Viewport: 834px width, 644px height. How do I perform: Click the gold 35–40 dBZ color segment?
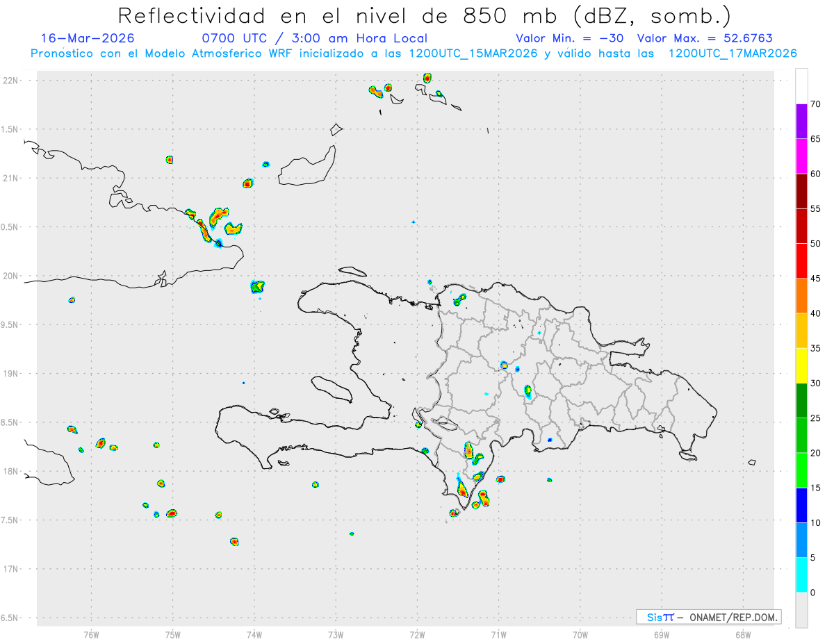[x=801, y=331]
